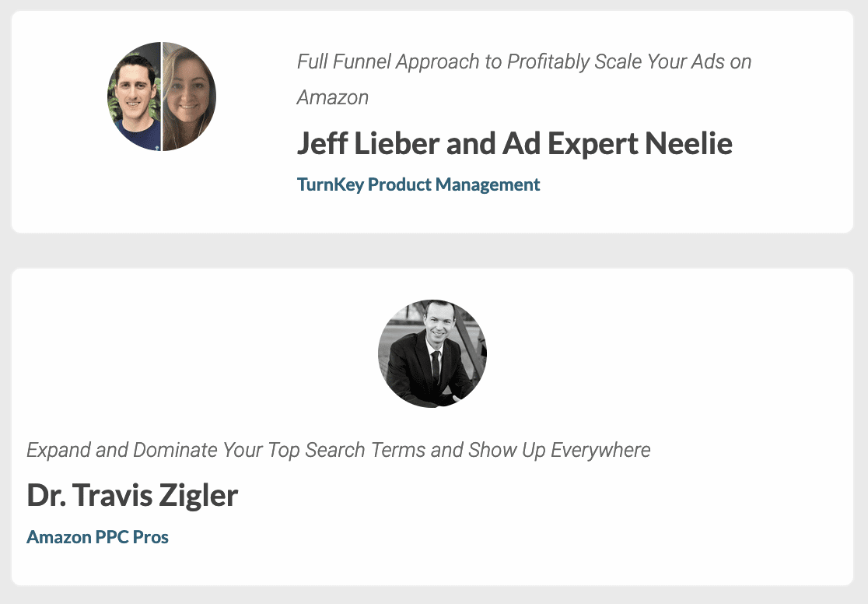The width and height of the screenshot is (868, 604).
Task: Click the surname Zigler in the heading
Action: point(199,496)
